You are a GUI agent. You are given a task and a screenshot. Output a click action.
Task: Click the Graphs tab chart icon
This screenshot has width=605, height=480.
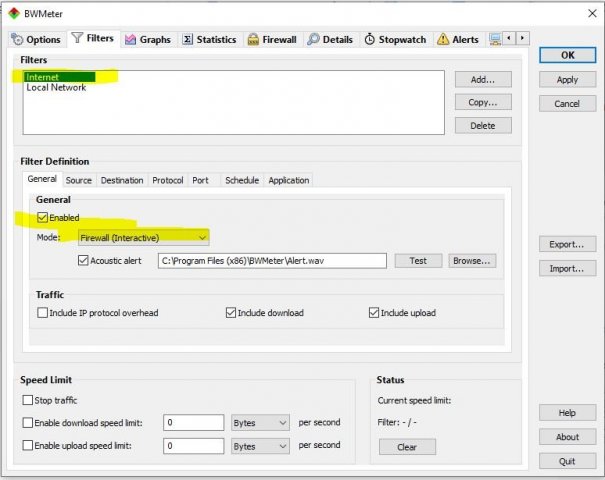coord(131,40)
